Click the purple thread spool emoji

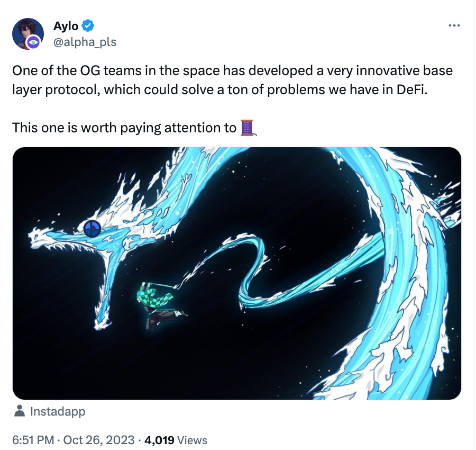pos(248,128)
